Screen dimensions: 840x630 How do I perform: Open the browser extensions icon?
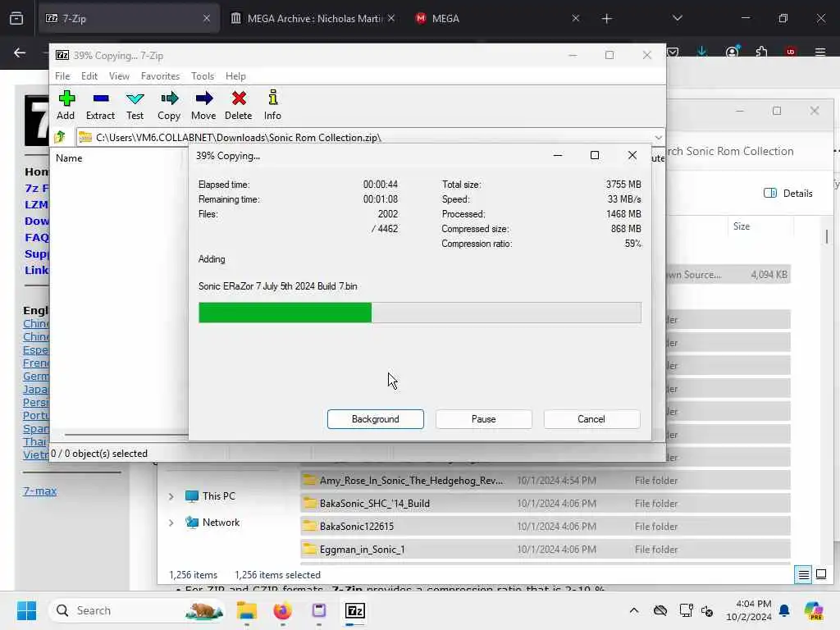click(x=761, y=52)
